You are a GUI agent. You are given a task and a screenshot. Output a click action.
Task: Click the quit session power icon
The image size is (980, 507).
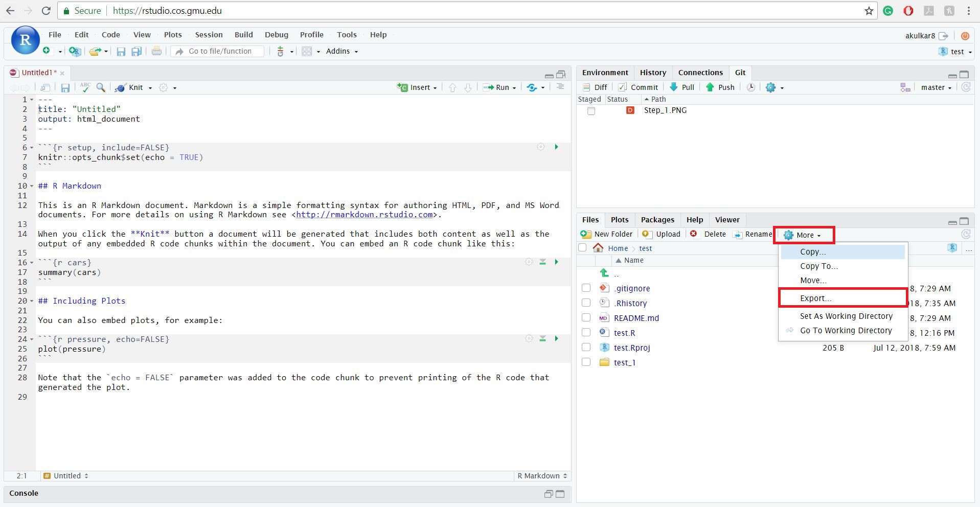[x=965, y=36]
